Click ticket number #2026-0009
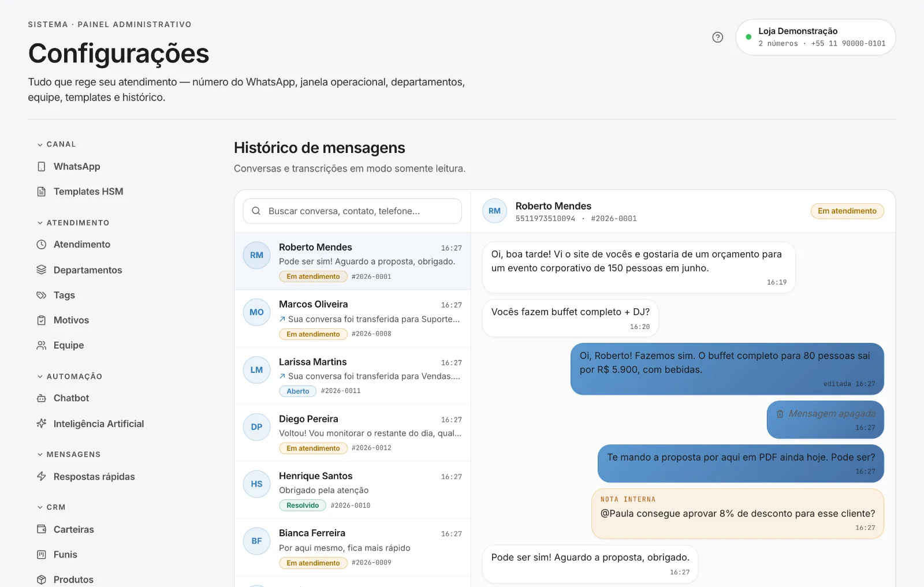This screenshot has height=587, width=924. click(371, 563)
